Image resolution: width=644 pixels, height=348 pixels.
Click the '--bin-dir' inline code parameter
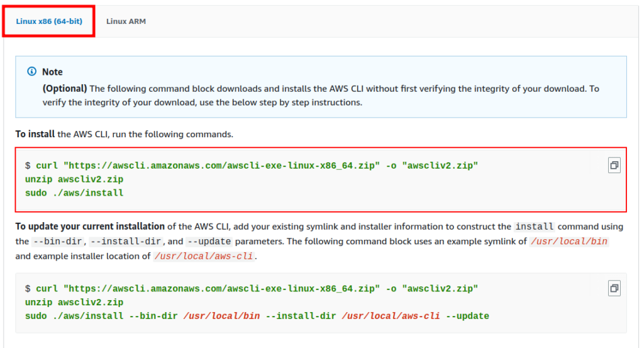pos(58,241)
